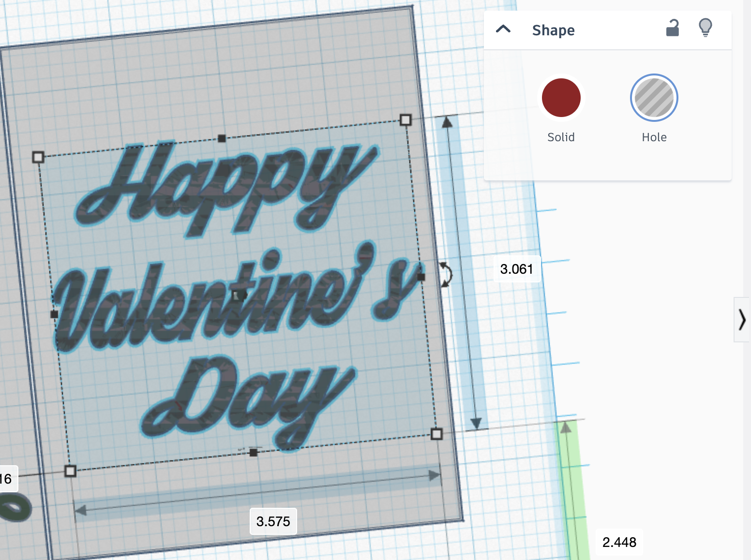Viewport: 751px width, 560px height.
Task: Select the Hole label text
Action: (654, 137)
